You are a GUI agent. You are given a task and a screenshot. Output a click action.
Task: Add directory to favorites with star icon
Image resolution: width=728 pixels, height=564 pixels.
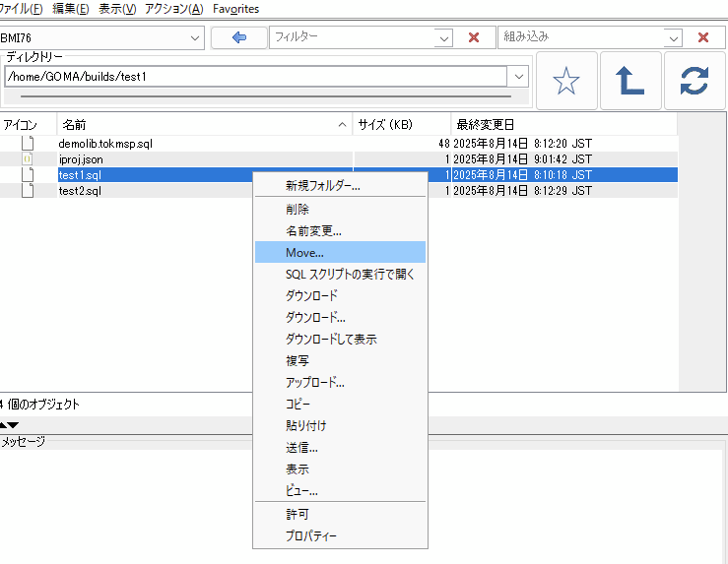point(566,81)
